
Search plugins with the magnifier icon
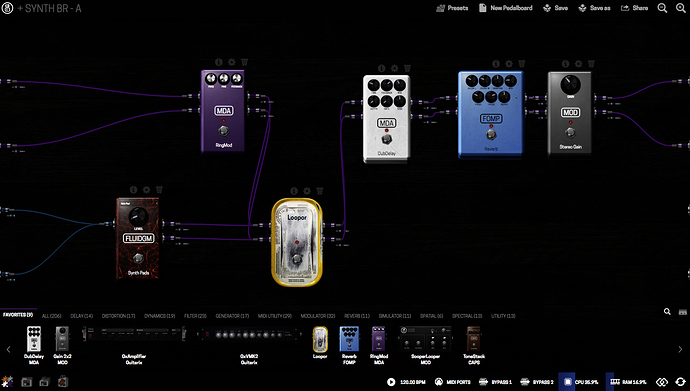click(x=667, y=311)
